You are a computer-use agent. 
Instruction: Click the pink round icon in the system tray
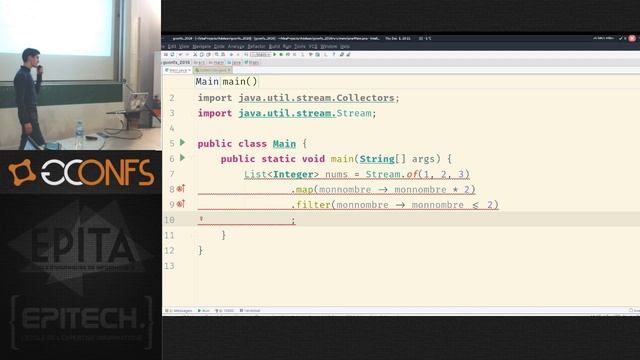(x=632, y=38)
